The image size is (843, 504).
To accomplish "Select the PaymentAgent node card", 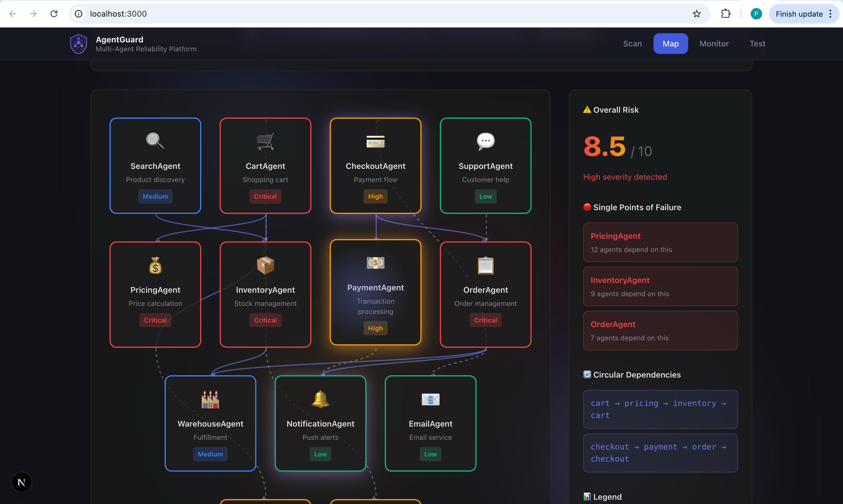I will tap(375, 292).
